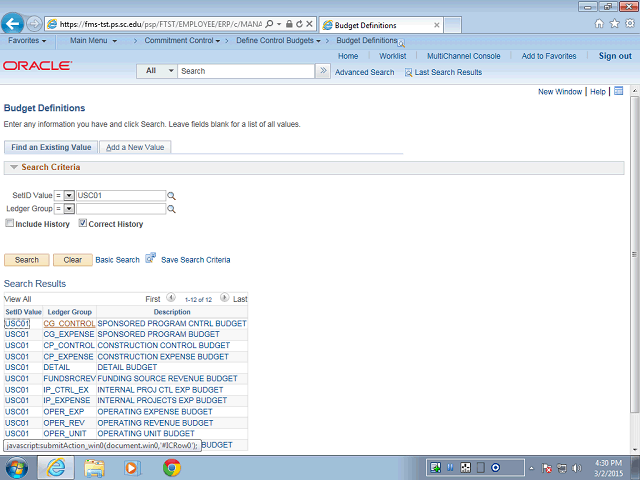The image size is (640, 480).
Task: Click Add to Favorites
Action: coord(549,56)
